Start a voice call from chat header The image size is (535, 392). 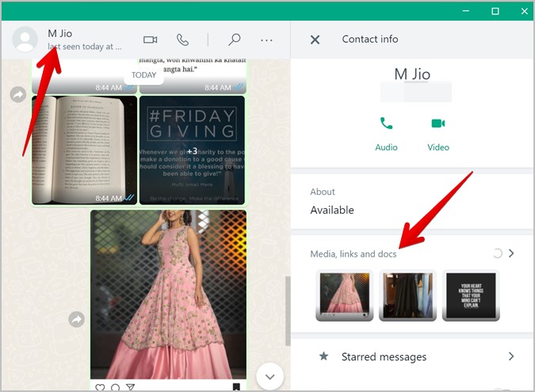click(x=183, y=40)
